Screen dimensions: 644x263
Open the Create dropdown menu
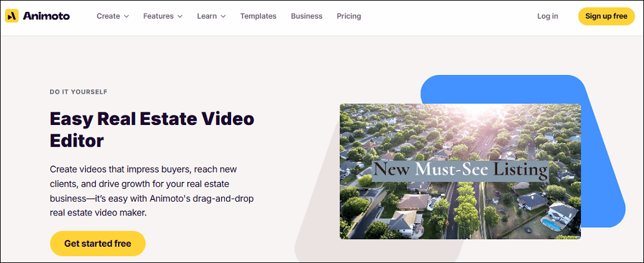(113, 16)
